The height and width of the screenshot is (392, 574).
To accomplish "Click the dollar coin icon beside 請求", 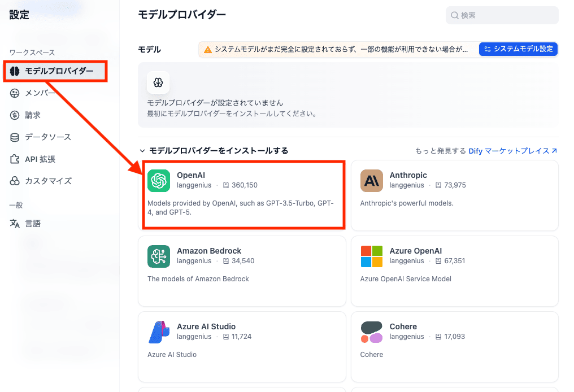I will [15, 115].
